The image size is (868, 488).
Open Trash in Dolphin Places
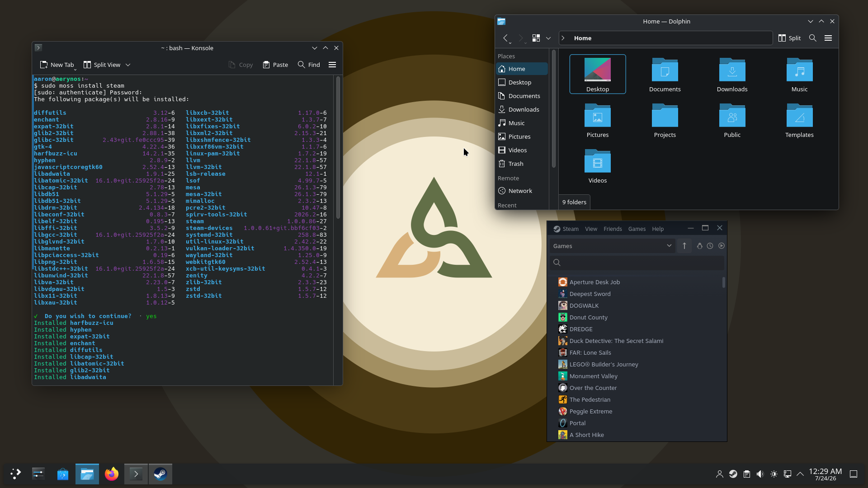tap(522, 164)
